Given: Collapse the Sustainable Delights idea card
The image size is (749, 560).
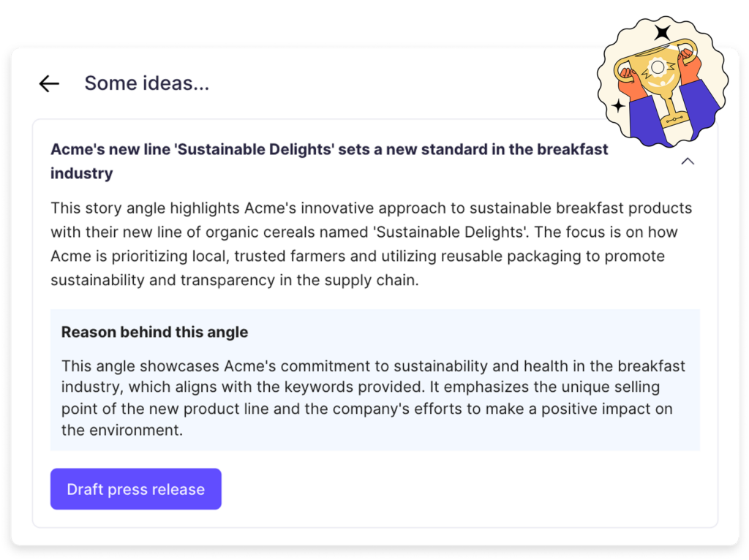Looking at the screenshot, I should [688, 162].
